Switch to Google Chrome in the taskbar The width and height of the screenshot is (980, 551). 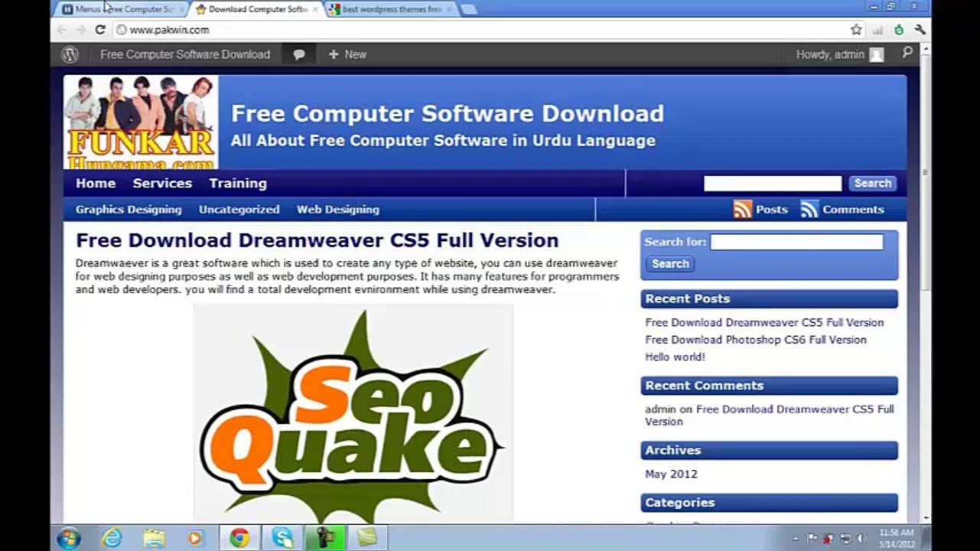tap(239, 538)
